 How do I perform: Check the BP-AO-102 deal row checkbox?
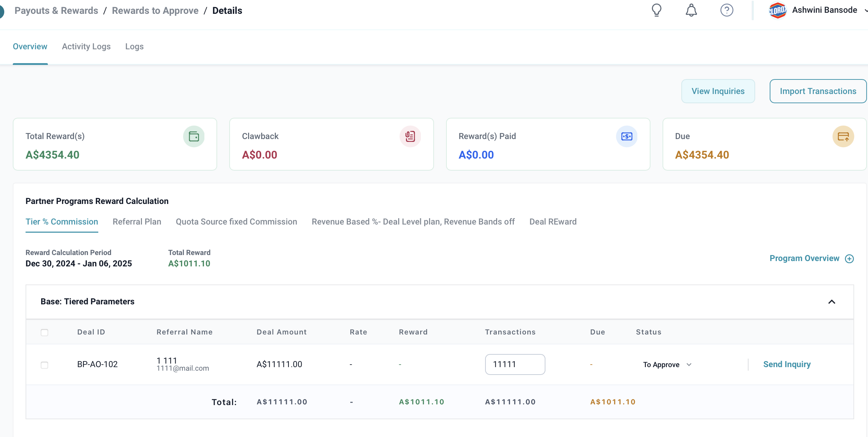pos(44,365)
